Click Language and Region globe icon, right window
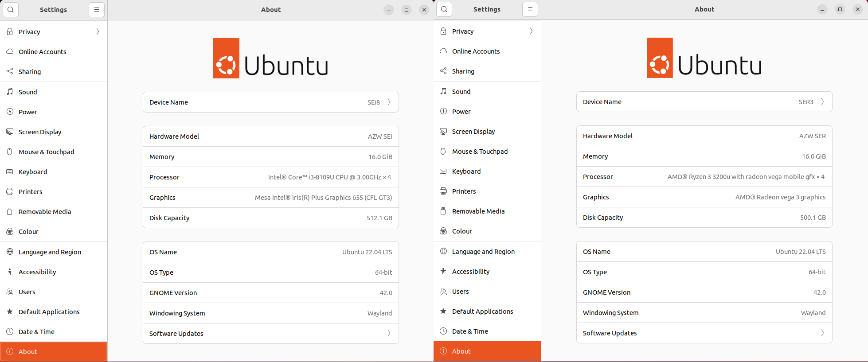This screenshot has width=868, height=362. tap(443, 251)
